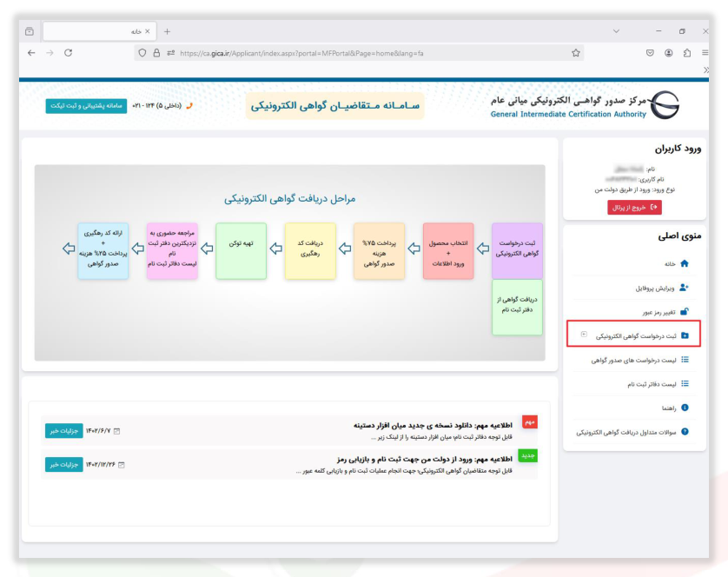
Task: Click the سامانه پشتیبانی و ثبت تیکت button
Action: (x=86, y=106)
